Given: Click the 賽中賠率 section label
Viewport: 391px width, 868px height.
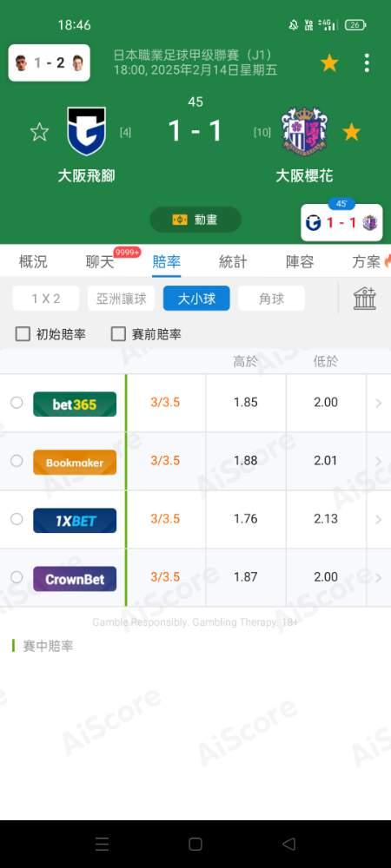Looking at the screenshot, I should click(48, 646).
